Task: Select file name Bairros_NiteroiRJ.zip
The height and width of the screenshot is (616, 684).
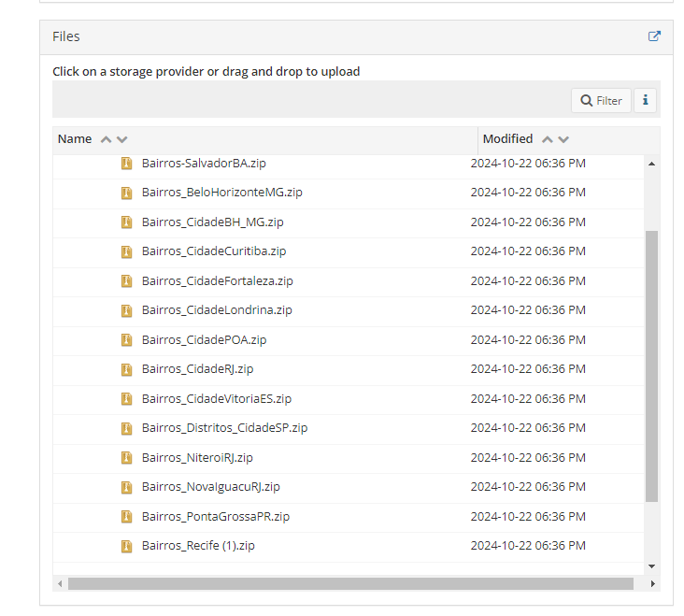Action: tap(197, 458)
